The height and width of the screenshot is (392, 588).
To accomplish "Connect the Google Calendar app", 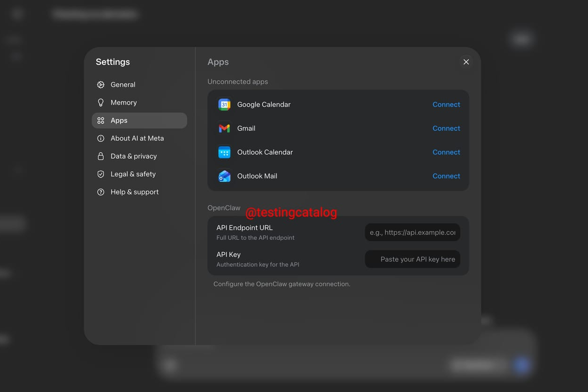I will click(x=446, y=104).
